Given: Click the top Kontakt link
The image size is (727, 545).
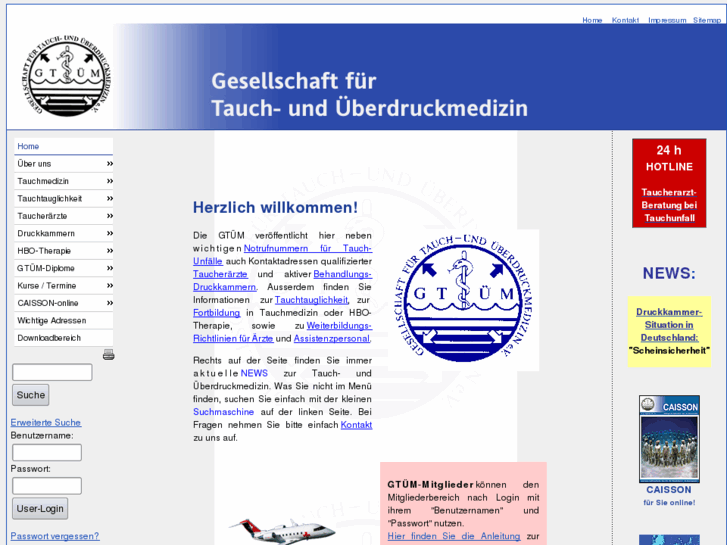Looking at the screenshot, I should (625, 20).
